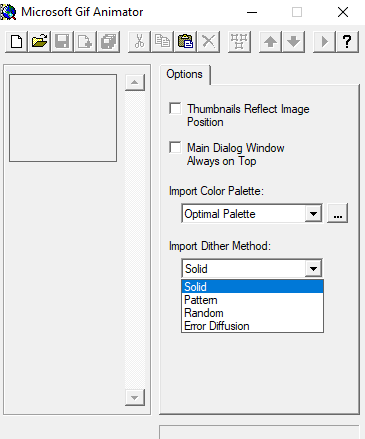Toggle Main Dialog Window Always on Top
The height and width of the screenshot is (439, 365).
(x=175, y=148)
